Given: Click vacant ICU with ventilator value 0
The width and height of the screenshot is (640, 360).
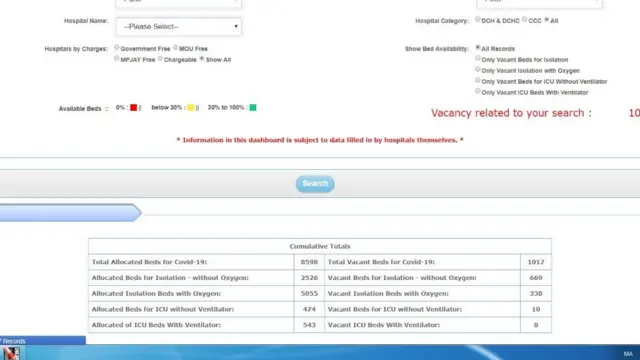Looking at the screenshot, I should (536, 325).
